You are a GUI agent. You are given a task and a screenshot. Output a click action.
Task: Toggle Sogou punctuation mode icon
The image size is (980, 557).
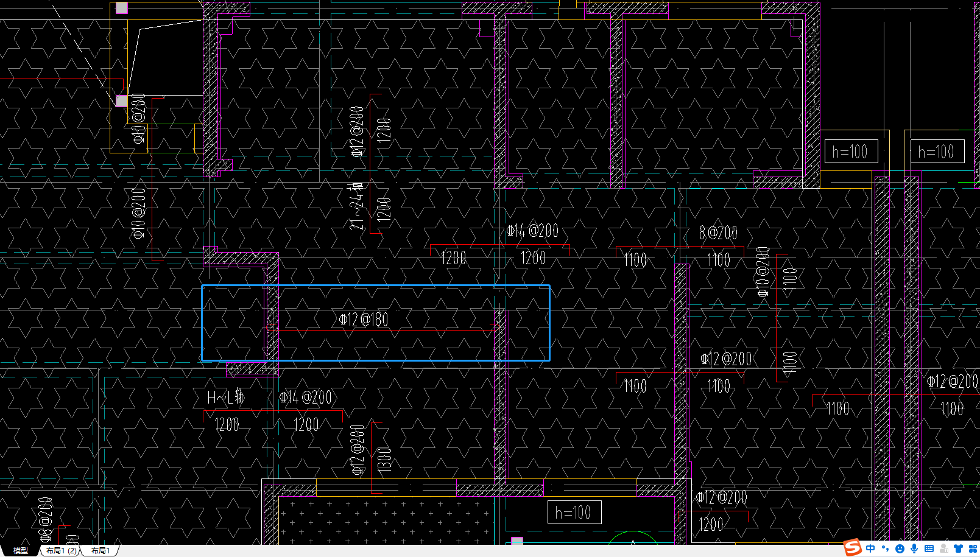tap(885, 548)
